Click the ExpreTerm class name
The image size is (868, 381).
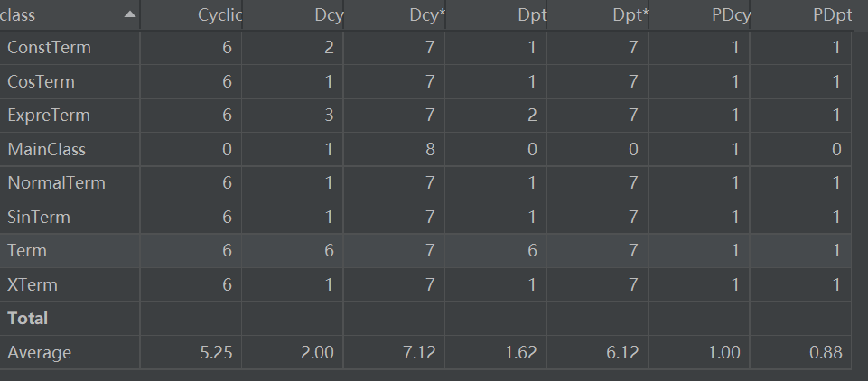coord(48,116)
